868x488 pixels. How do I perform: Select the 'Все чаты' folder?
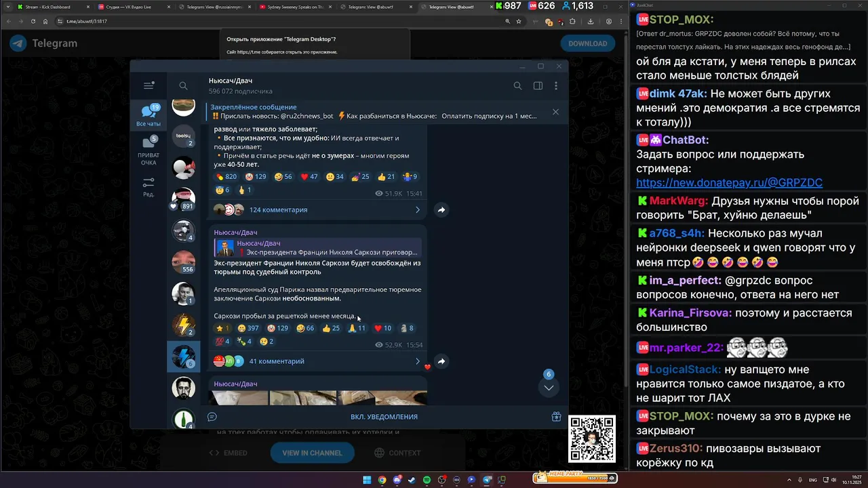(149, 116)
